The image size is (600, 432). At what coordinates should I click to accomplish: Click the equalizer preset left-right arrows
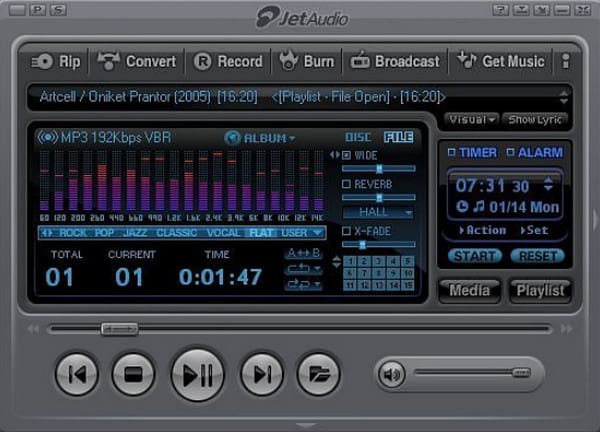(47, 233)
